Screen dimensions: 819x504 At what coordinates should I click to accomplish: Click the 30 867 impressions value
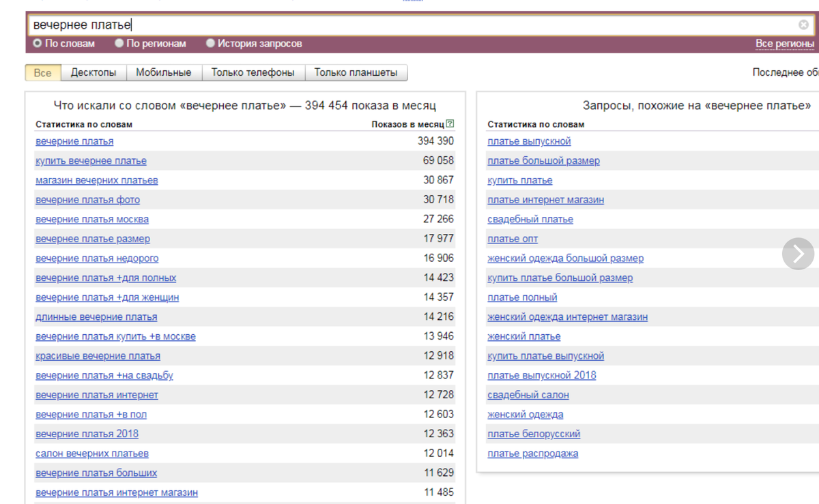[438, 180]
